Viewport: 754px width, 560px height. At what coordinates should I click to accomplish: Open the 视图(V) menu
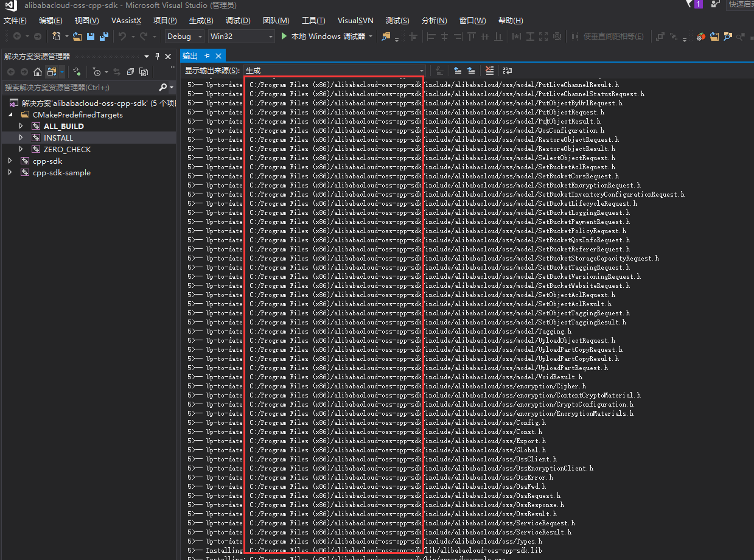click(x=86, y=21)
